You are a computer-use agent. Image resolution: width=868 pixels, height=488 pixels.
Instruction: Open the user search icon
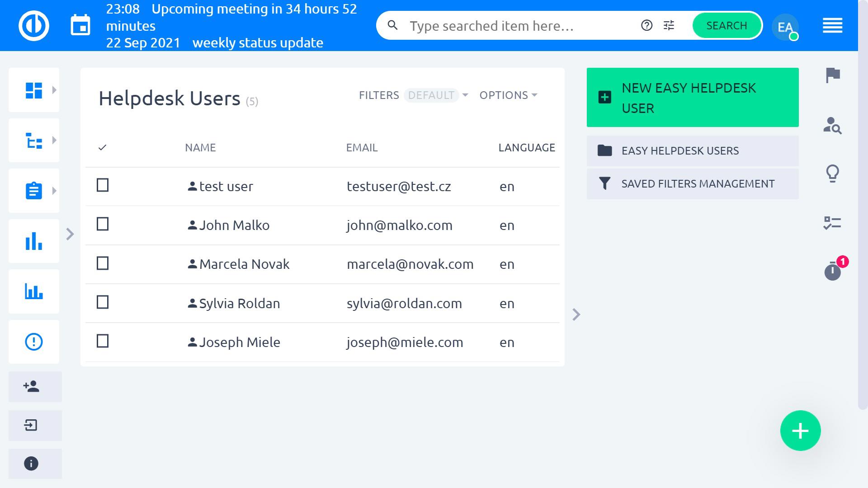pos(832,125)
